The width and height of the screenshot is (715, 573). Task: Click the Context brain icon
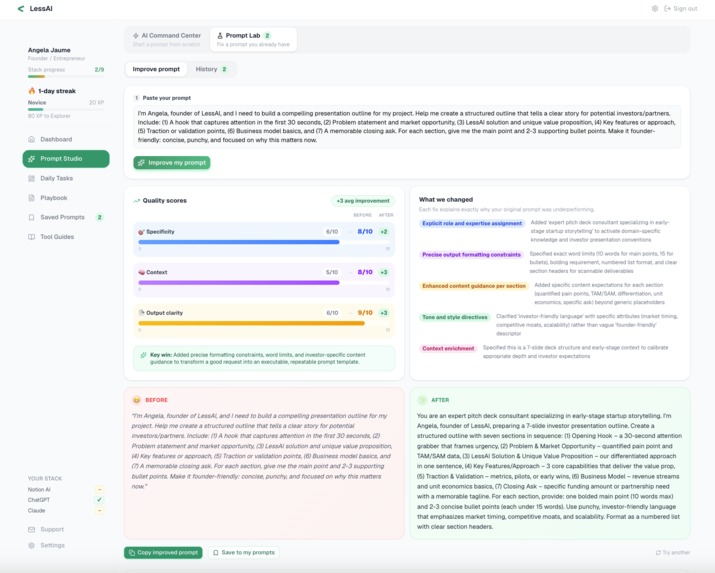(141, 272)
